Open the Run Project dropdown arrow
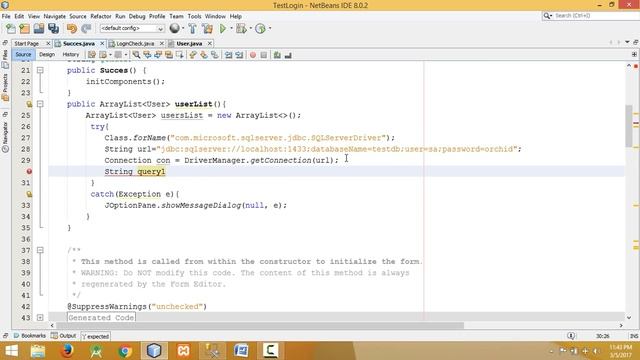640x360 pixels. tap(231, 29)
